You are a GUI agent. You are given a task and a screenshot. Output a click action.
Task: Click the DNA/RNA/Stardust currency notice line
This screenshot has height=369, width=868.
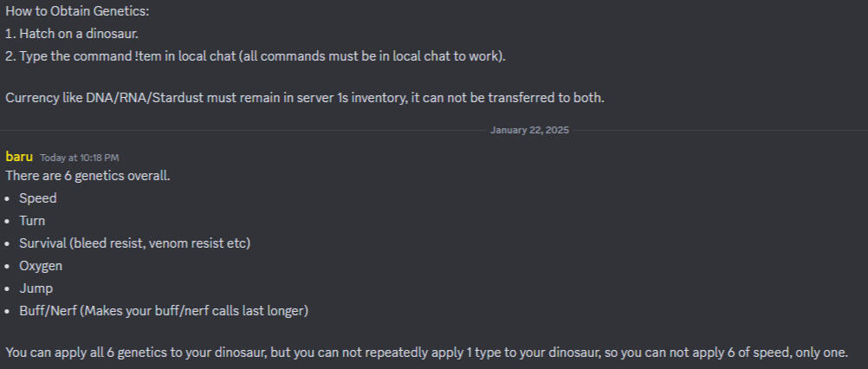tap(305, 98)
